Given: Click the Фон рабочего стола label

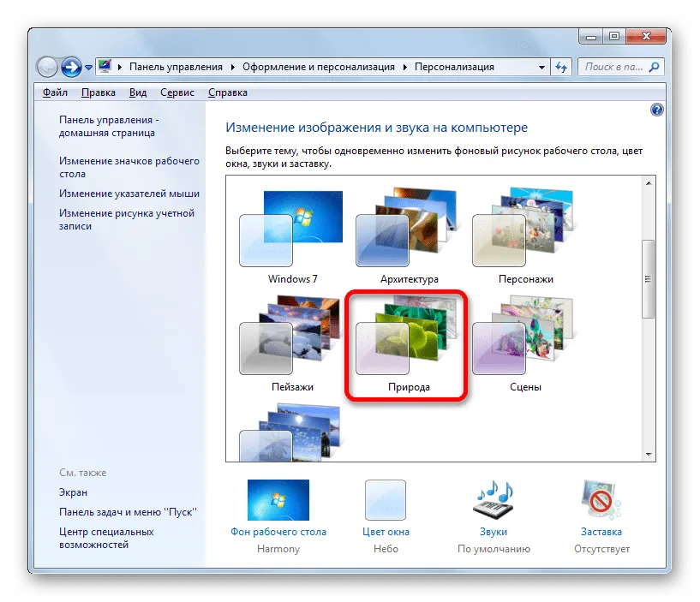Looking at the screenshot, I should 278,532.
